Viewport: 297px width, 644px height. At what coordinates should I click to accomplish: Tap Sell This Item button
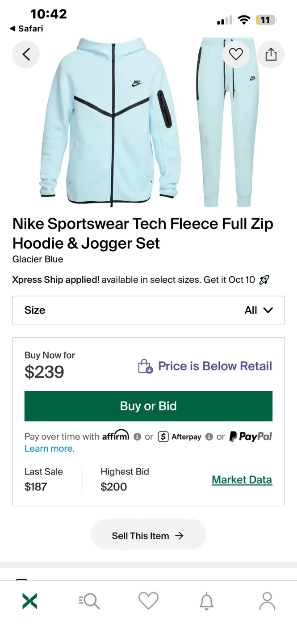coord(148,534)
